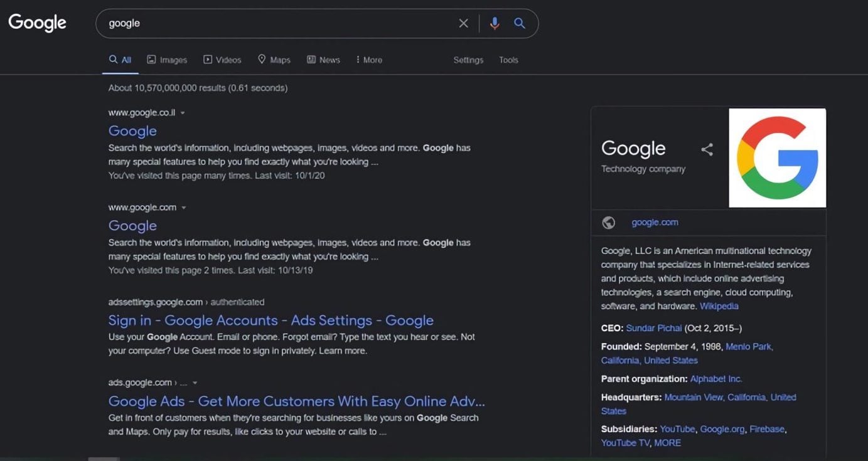Viewport: 868px width, 461px height.
Task: Open Settings below the search bar
Action: [x=468, y=60]
